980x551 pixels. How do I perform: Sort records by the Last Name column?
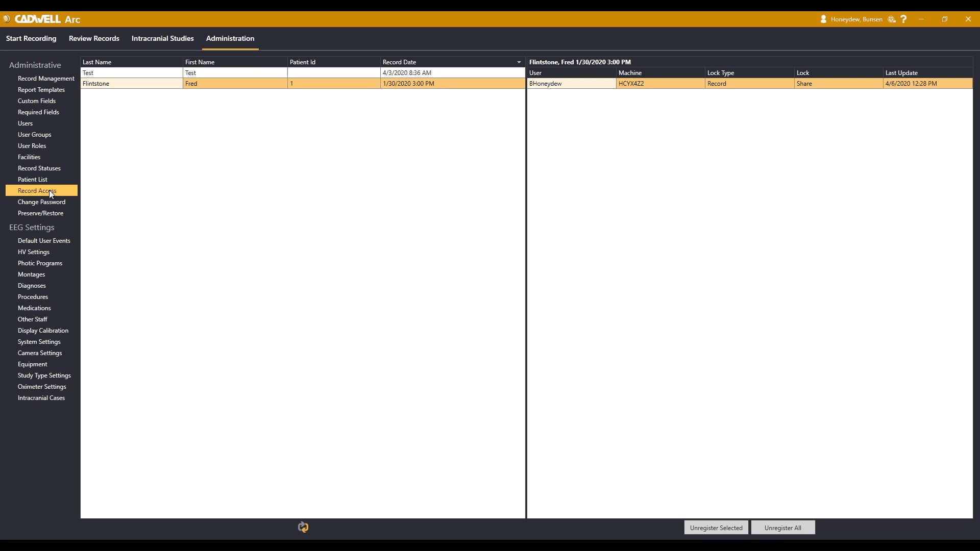coord(96,62)
